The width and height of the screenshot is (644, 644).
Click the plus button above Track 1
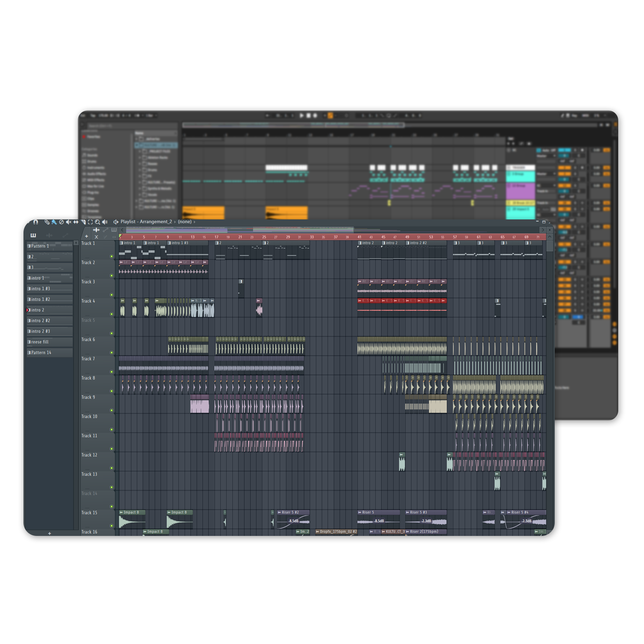(x=86, y=236)
